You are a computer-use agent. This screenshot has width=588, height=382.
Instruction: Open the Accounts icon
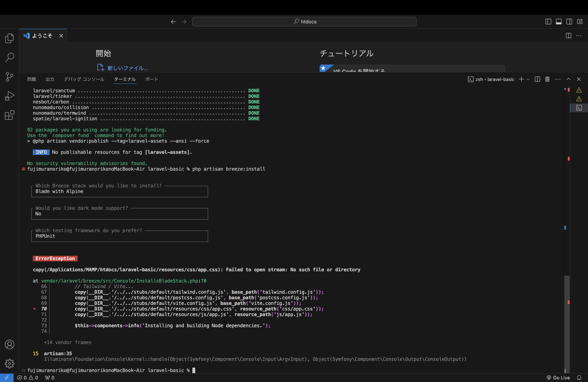click(9, 344)
